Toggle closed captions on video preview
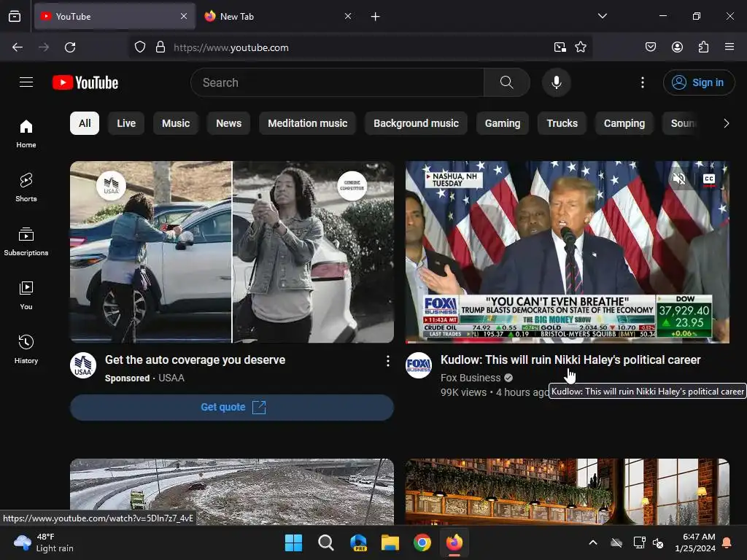Image resolution: width=747 pixels, height=560 pixels. [x=709, y=179]
